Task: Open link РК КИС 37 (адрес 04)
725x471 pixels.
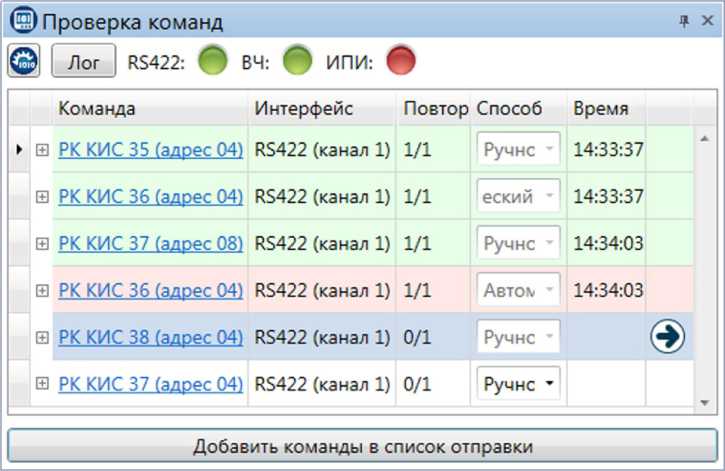Action: coord(151,384)
